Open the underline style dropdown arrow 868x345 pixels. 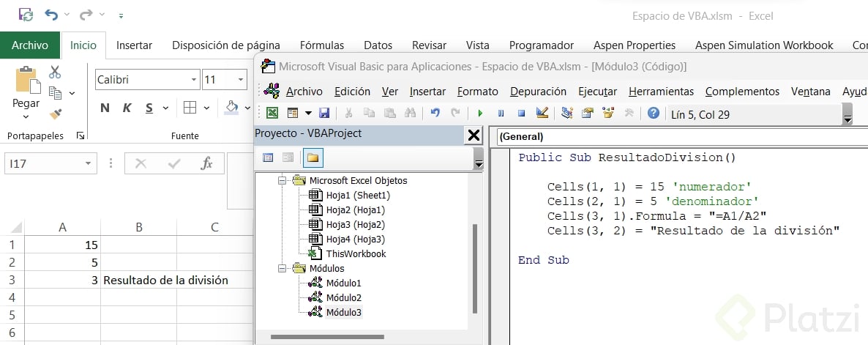tap(165, 108)
